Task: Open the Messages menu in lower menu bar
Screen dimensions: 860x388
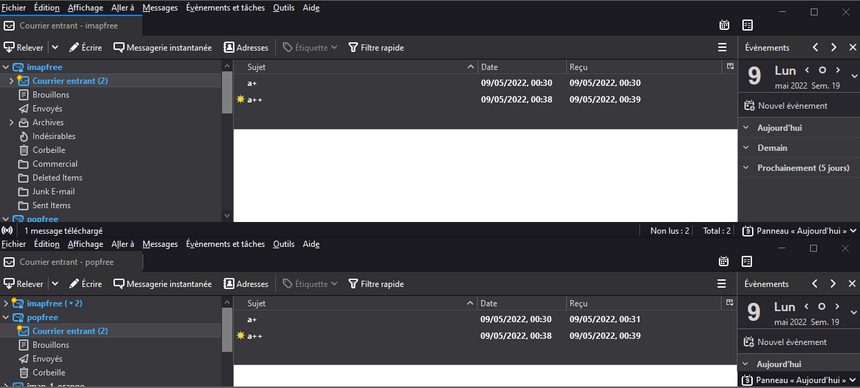Action: [x=160, y=244]
